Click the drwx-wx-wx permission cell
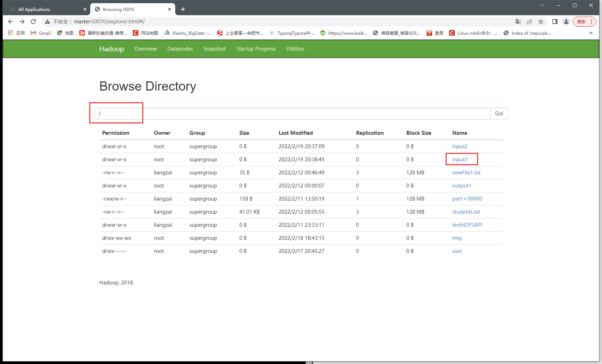This screenshot has height=364, width=602. pyautogui.click(x=116, y=238)
